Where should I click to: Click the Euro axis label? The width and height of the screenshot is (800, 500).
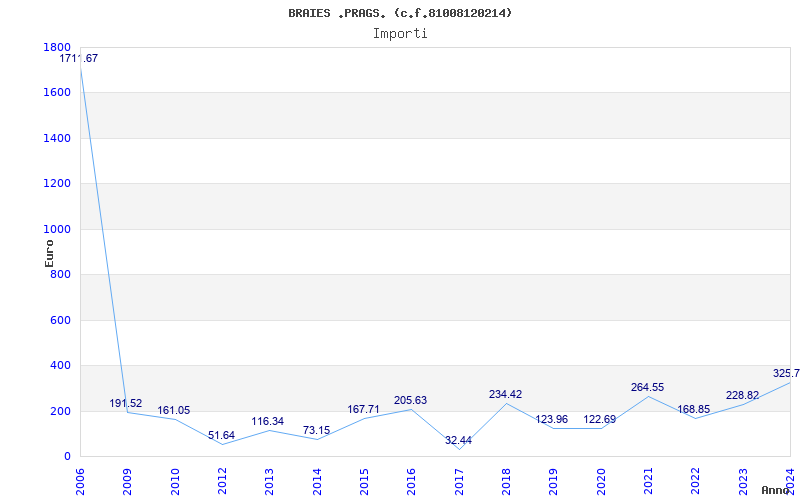click(x=49, y=253)
